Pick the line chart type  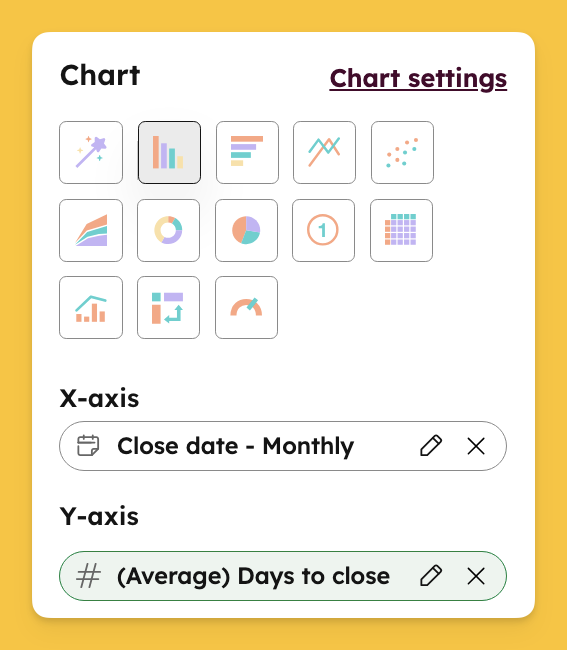(324, 153)
